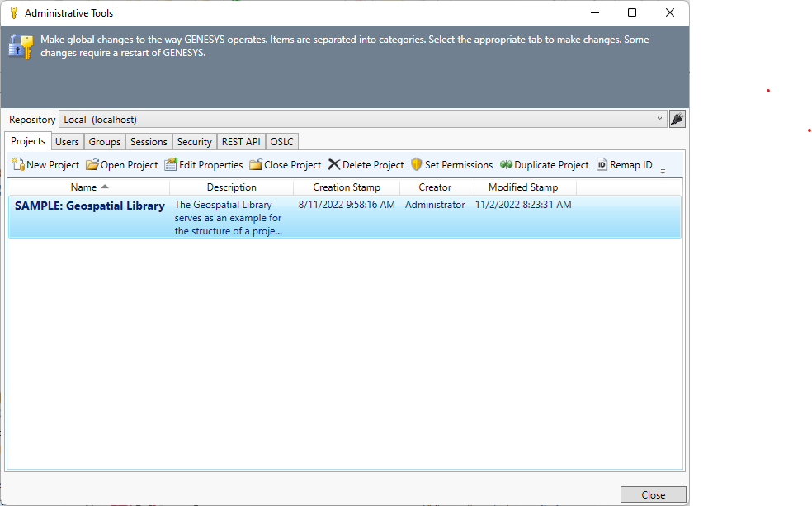Image resolution: width=812 pixels, height=506 pixels.
Task: Select the SAMPLE: Geospatial Library project name
Action: [90, 206]
